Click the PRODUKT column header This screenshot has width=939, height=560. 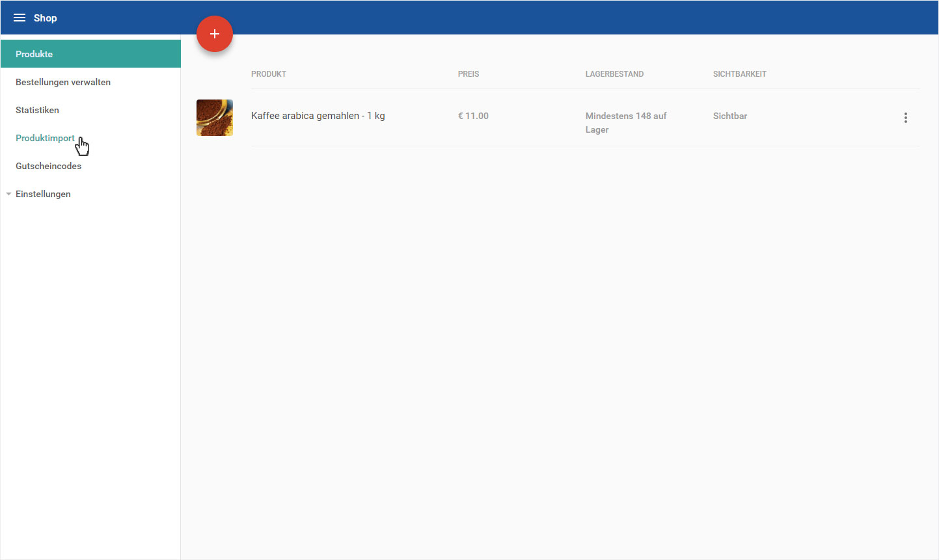coord(269,74)
